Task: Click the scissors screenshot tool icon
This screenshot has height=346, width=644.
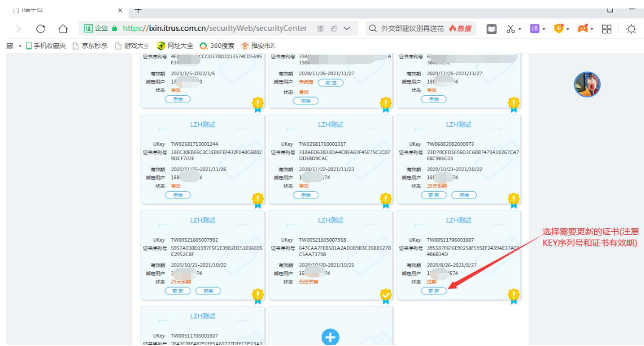Action: [510, 29]
